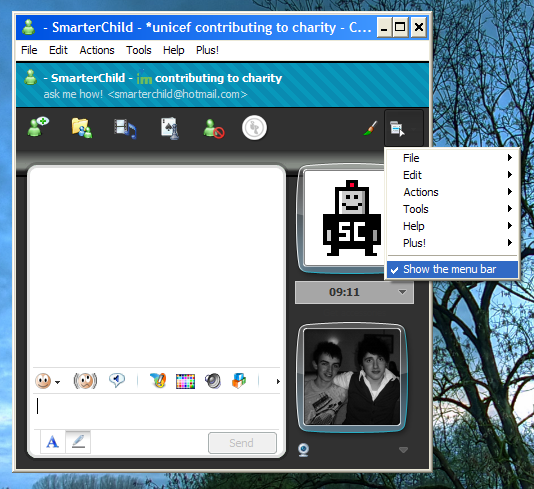Image resolution: width=534 pixels, height=489 pixels.
Task: Open the share files folder icon
Action: point(81,128)
